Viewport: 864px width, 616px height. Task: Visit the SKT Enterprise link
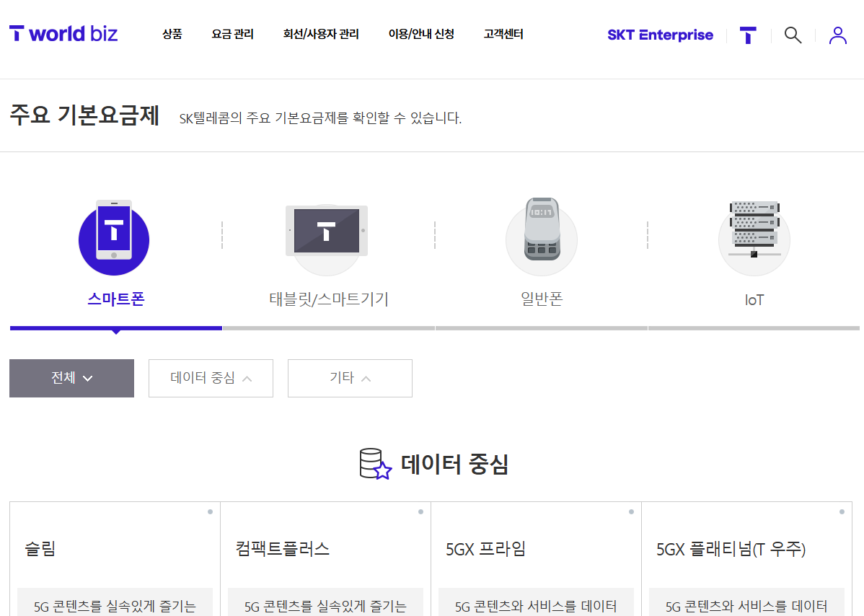(x=660, y=35)
